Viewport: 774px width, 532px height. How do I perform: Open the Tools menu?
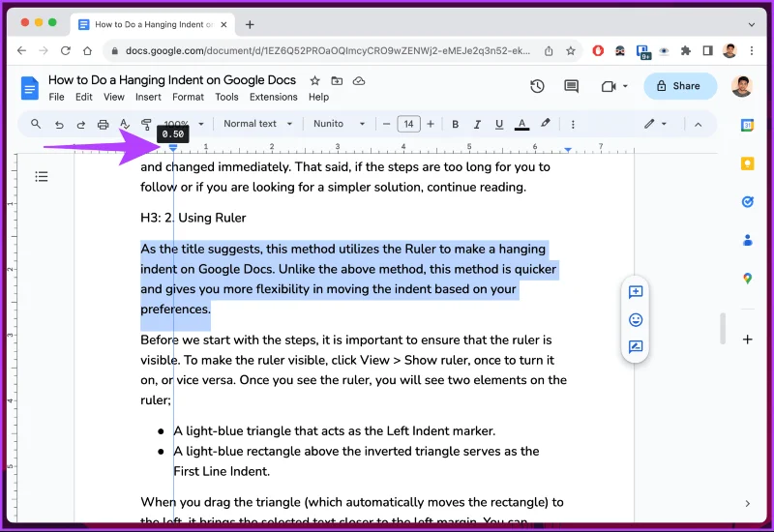226,98
